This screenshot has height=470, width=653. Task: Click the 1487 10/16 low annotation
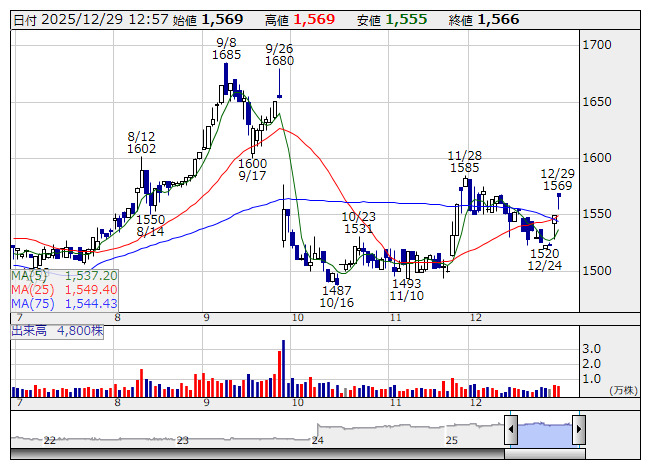[x=336, y=296]
